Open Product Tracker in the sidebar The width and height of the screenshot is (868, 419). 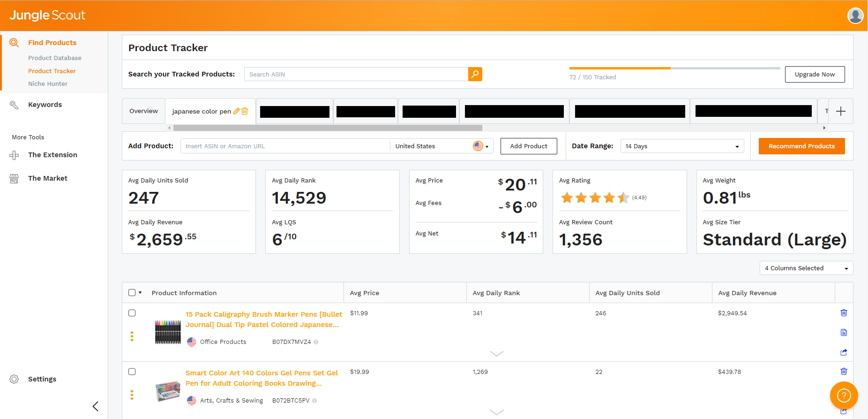(x=52, y=71)
